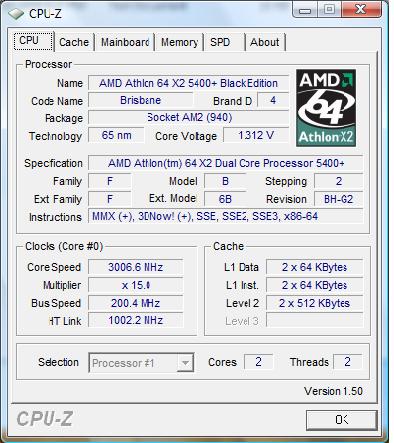This screenshot has width=394, height=443.
Task: Click the Family value F
Action: click(x=110, y=181)
